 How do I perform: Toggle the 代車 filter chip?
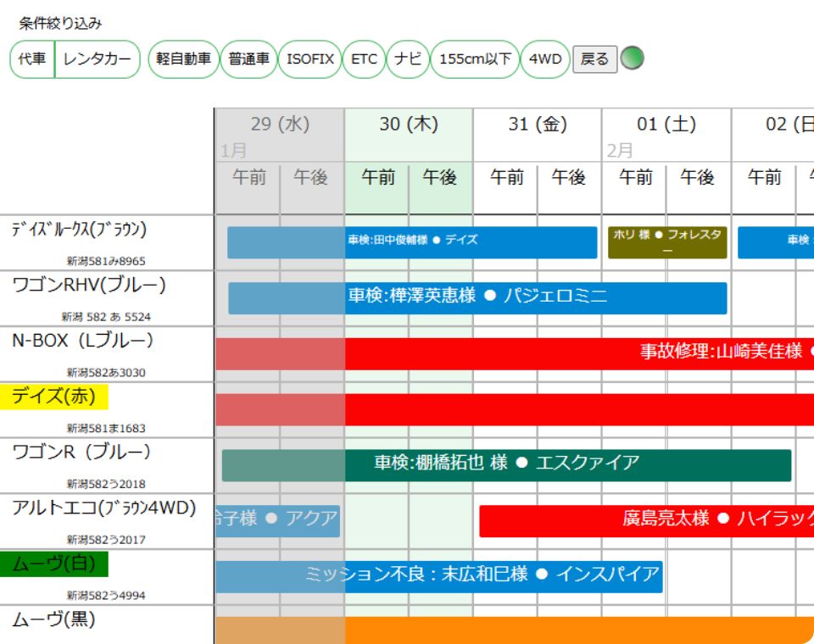pyautogui.click(x=32, y=59)
